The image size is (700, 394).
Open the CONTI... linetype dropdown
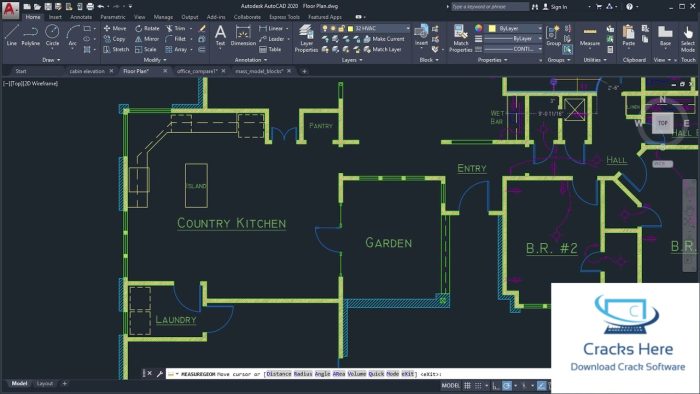coord(513,49)
